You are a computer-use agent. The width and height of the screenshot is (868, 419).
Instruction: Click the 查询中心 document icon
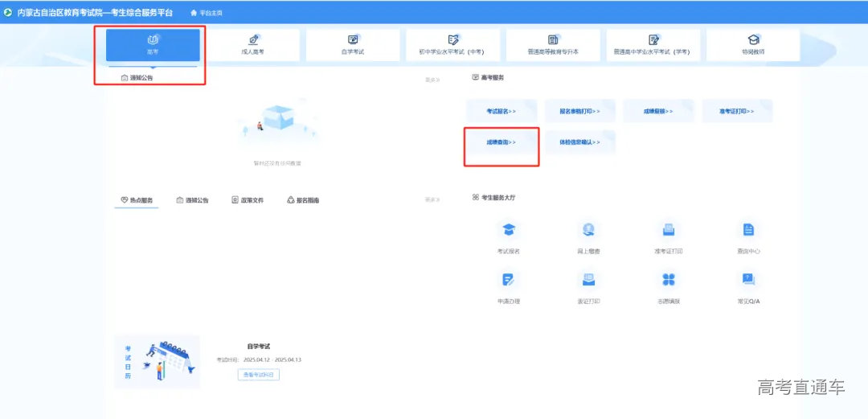(x=748, y=229)
